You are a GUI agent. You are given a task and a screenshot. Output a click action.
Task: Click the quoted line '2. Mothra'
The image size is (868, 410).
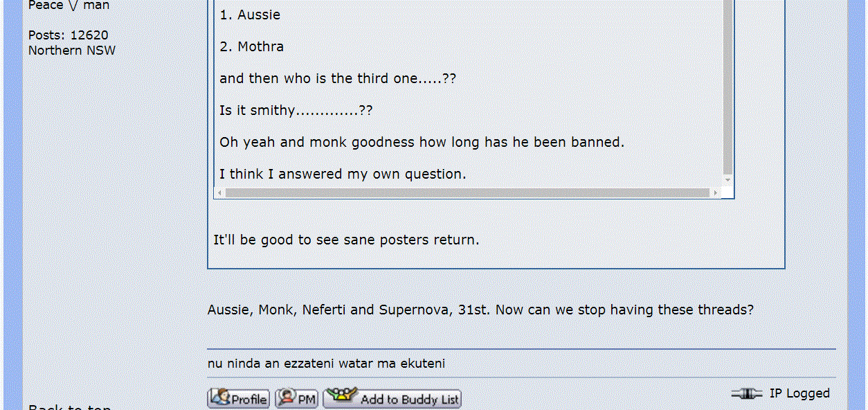(252, 47)
